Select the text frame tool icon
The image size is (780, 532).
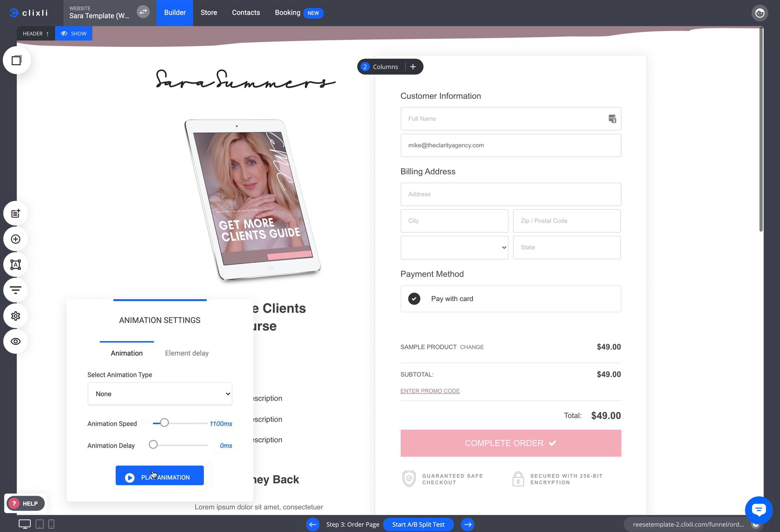[16, 265]
